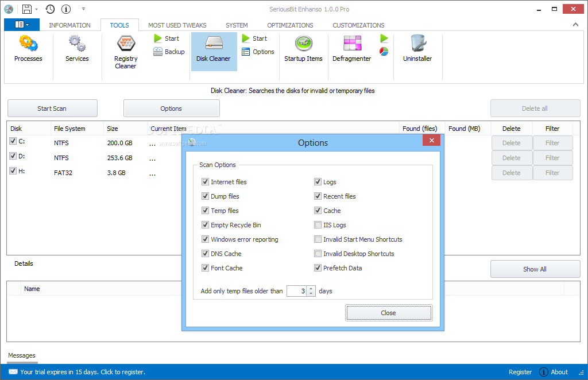Toggle the Recent files checkbox
The image size is (588, 380).
tap(318, 196)
